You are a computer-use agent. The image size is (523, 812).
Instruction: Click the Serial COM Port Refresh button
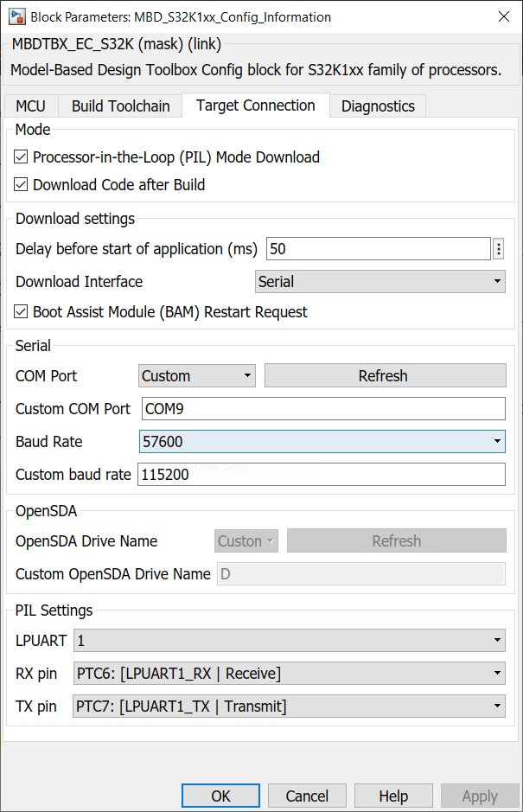[385, 376]
